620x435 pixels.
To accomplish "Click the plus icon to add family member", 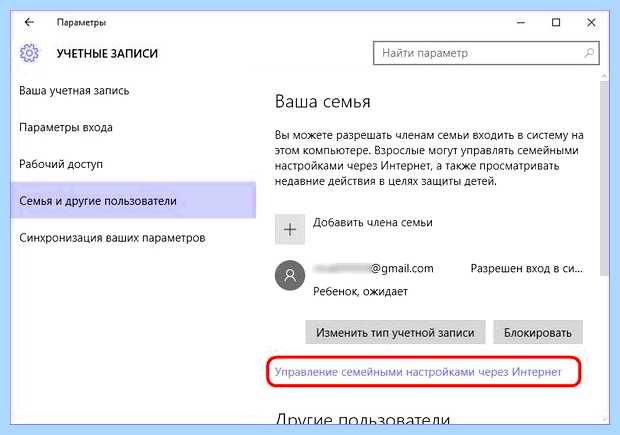I will tap(290, 229).
